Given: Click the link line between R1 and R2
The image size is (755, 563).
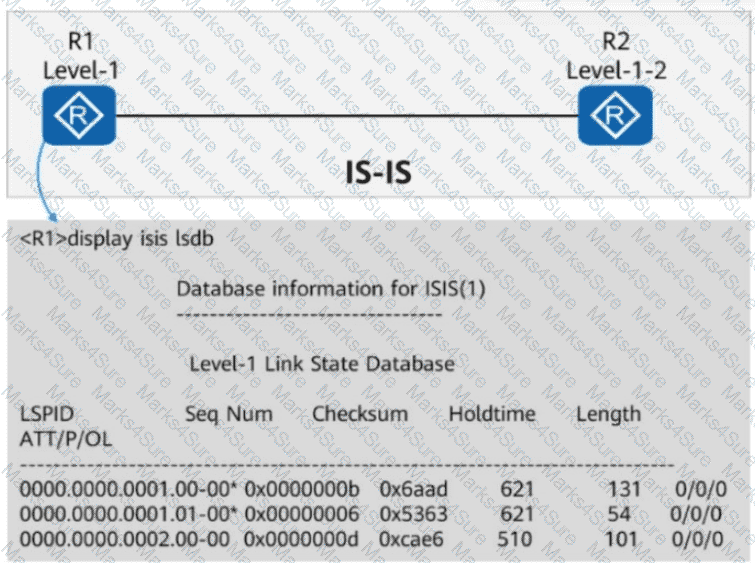Looking at the screenshot, I should coord(347,116).
